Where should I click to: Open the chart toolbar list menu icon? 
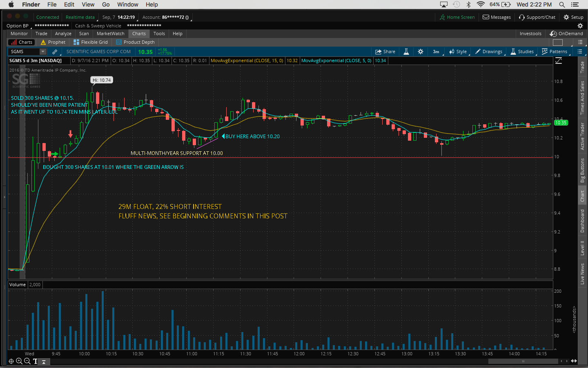(579, 52)
